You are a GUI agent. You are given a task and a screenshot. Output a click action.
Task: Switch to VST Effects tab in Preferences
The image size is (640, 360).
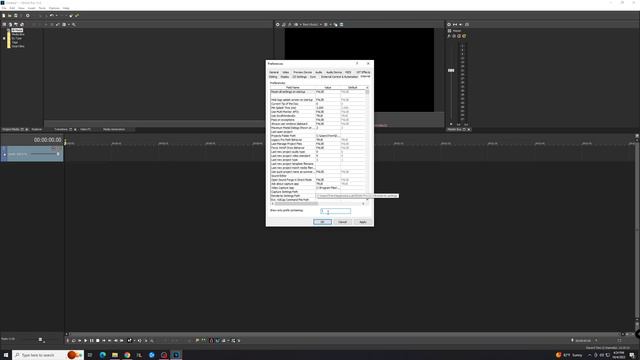(363, 72)
